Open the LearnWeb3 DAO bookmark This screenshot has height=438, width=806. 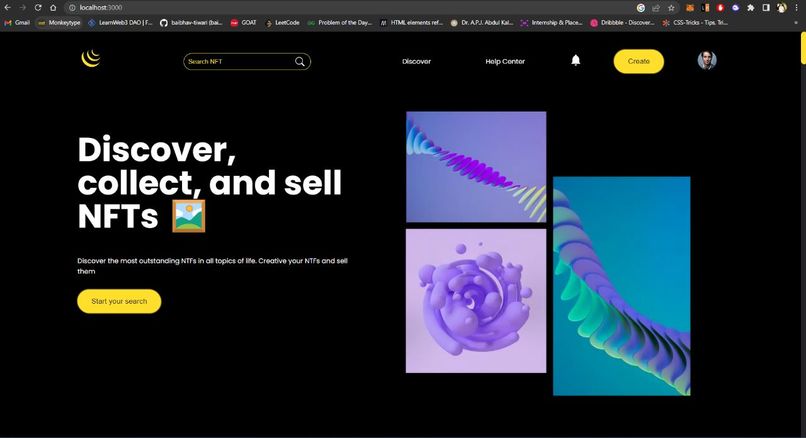click(120, 23)
